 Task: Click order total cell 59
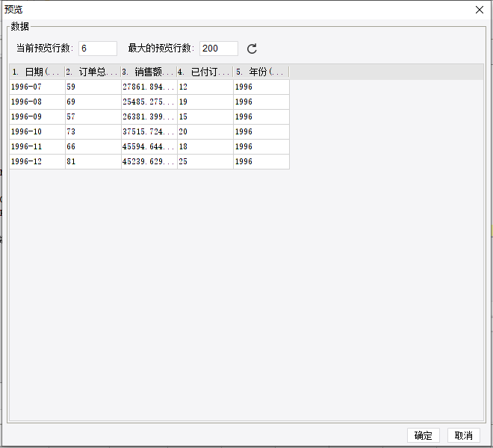[x=93, y=87]
